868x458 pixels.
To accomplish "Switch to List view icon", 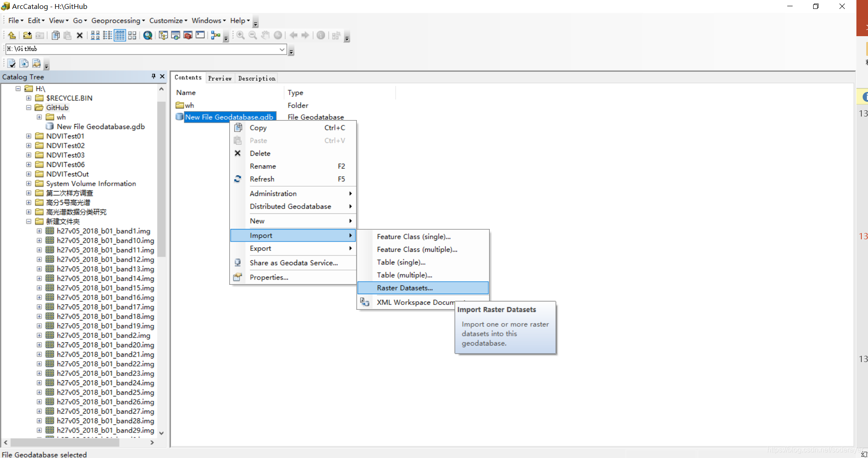I will click(x=107, y=35).
